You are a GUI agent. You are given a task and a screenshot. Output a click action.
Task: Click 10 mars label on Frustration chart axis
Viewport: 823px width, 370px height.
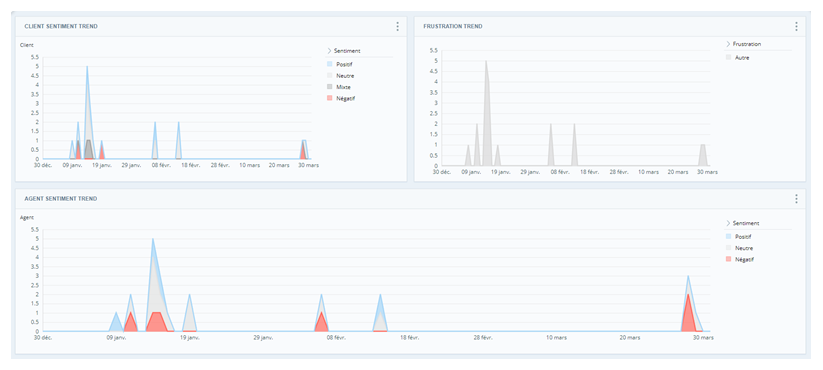pos(649,172)
